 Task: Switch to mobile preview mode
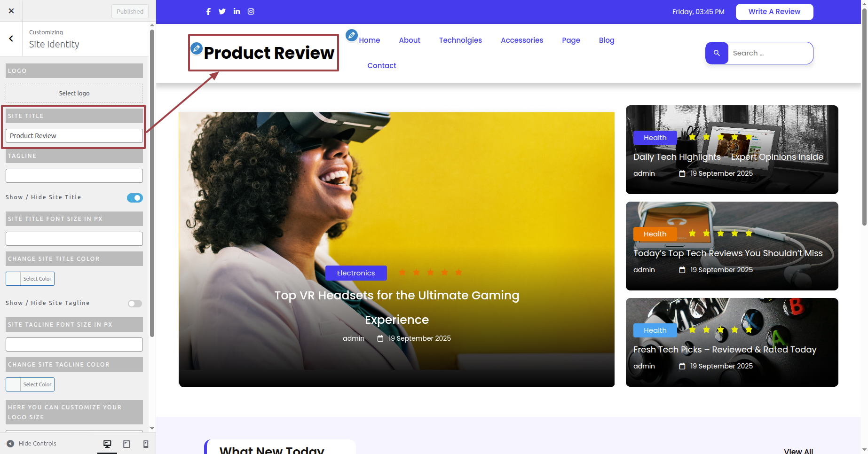[146, 444]
